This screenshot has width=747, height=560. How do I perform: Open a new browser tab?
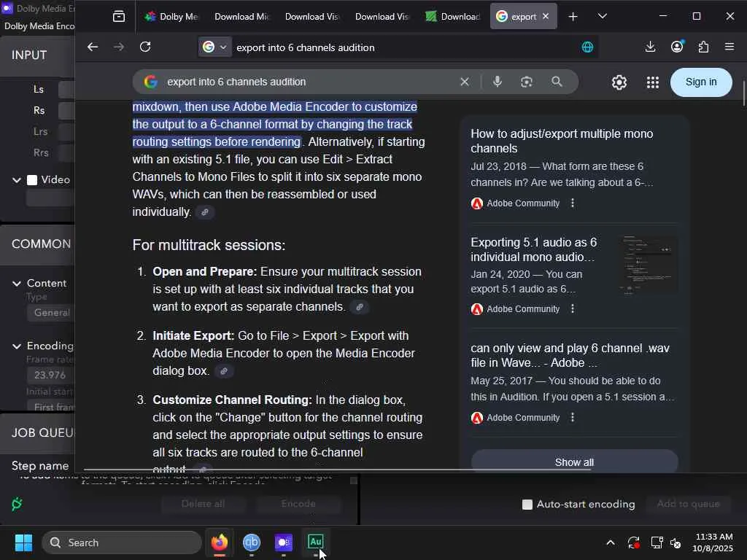point(573,17)
